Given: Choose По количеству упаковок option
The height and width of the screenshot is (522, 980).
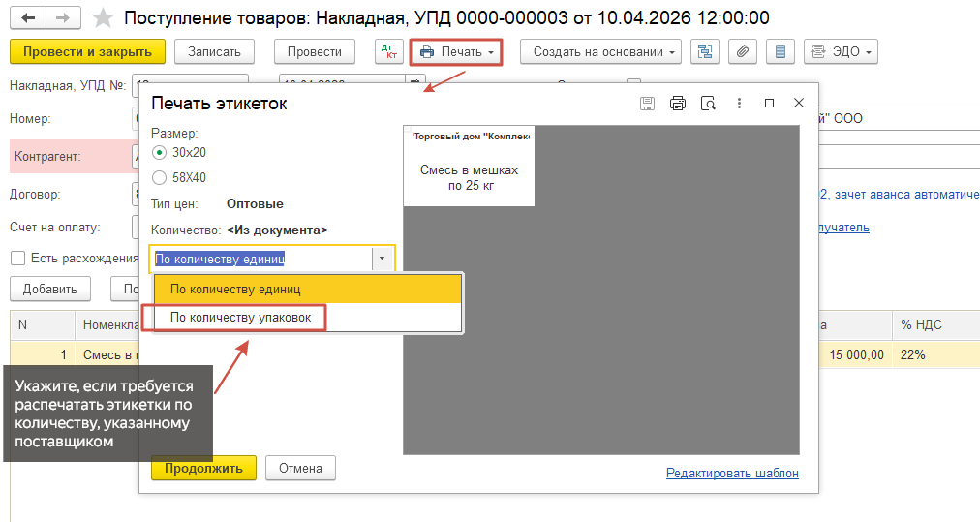Looking at the screenshot, I should click(x=308, y=318).
